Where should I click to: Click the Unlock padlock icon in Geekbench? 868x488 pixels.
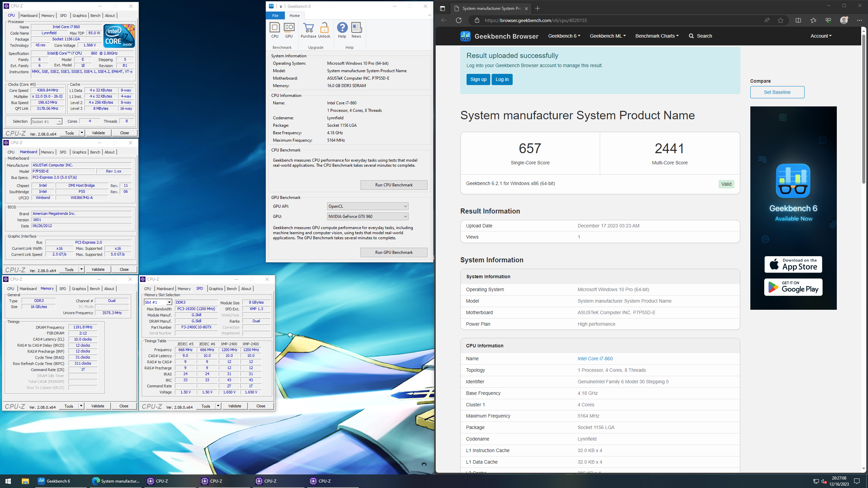coord(324,30)
